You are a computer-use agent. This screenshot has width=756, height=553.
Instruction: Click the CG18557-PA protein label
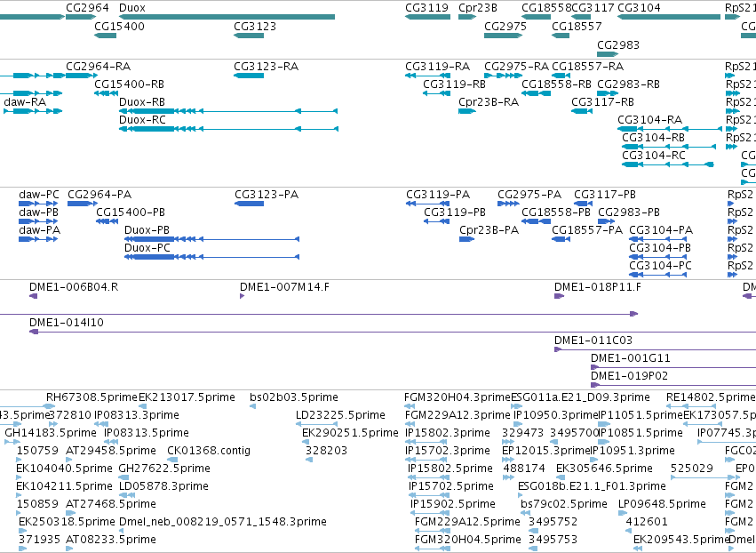pyautogui.click(x=587, y=230)
